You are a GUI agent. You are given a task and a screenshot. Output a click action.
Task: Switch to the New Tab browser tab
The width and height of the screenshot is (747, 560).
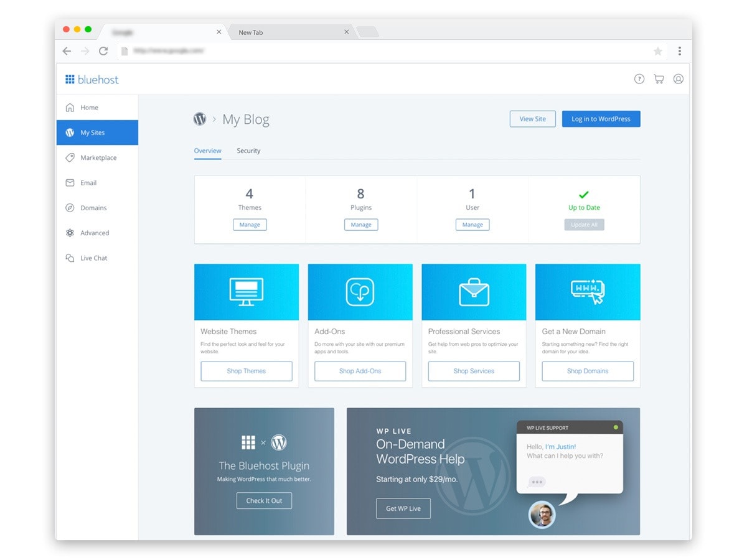(x=291, y=32)
